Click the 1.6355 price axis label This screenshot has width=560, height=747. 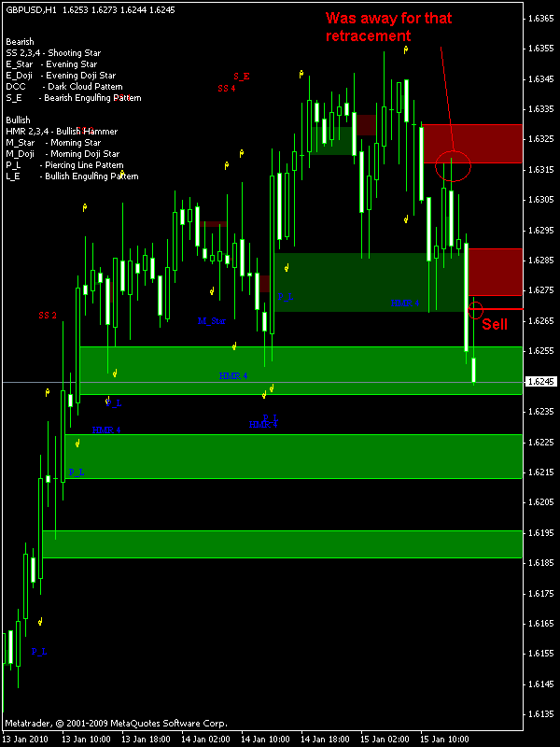pos(541,49)
